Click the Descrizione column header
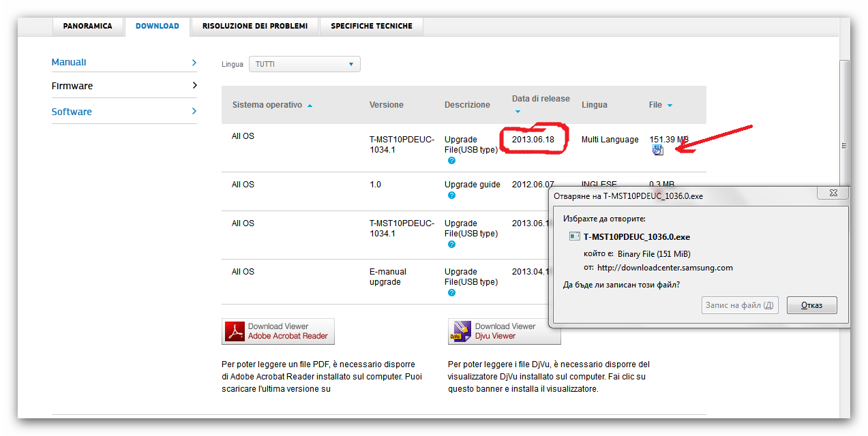Image resolution: width=868 pixels, height=436 pixels. (x=467, y=105)
